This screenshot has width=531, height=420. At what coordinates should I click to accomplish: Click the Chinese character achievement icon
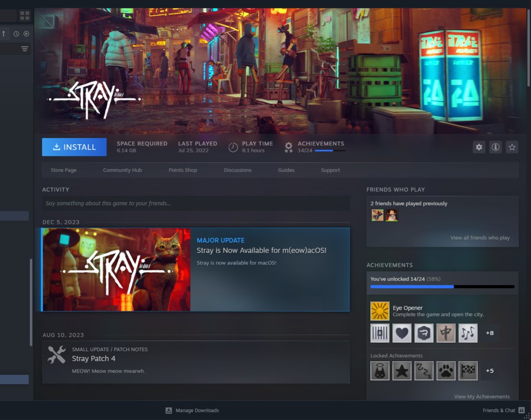point(445,333)
